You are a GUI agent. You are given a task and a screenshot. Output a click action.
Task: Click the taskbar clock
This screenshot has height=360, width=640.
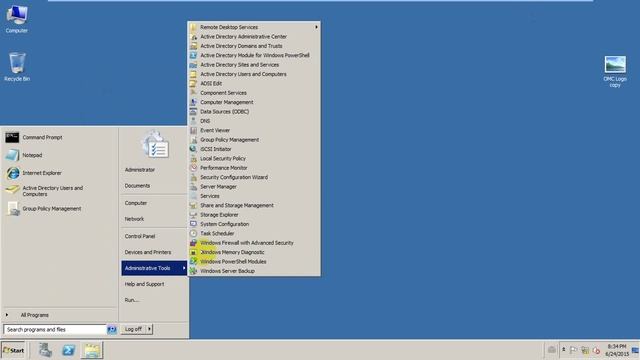[616, 350]
